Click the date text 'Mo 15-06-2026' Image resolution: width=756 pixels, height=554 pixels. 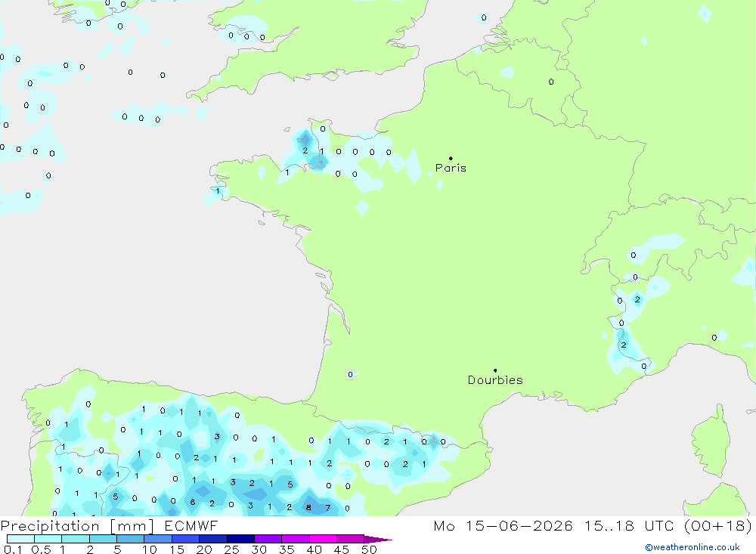[x=503, y=525]
